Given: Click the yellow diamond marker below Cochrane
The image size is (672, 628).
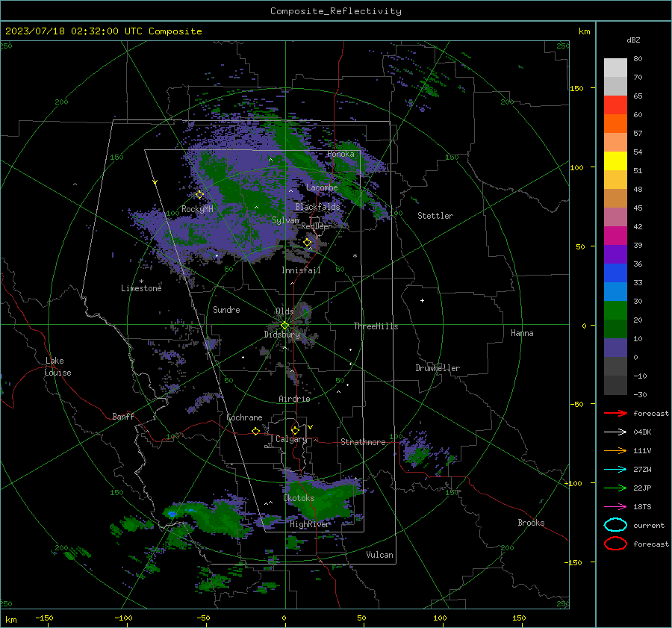Looking at the screenshot, I should pos(255,431).
